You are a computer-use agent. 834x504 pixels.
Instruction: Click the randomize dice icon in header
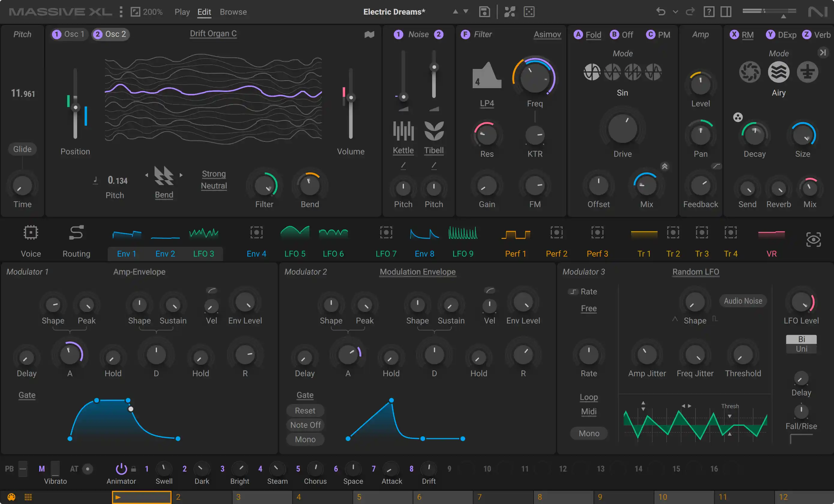click(x=529, y=12)
